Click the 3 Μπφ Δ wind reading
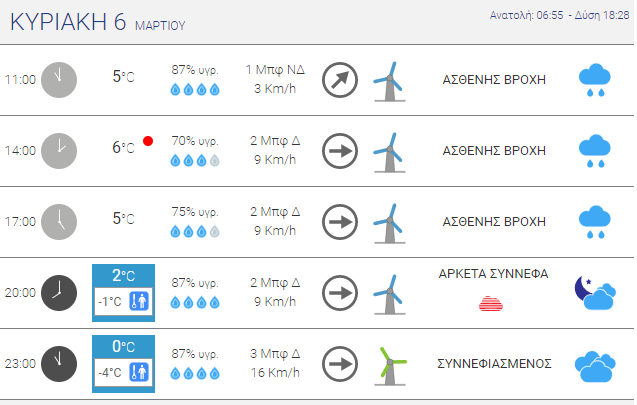637x405 pixels. tap(273, 354)
